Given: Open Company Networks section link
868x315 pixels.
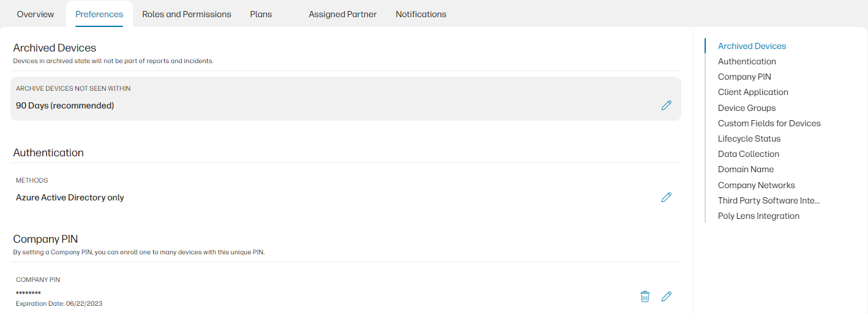Looking at the screenshot, I should pos(757,185).
